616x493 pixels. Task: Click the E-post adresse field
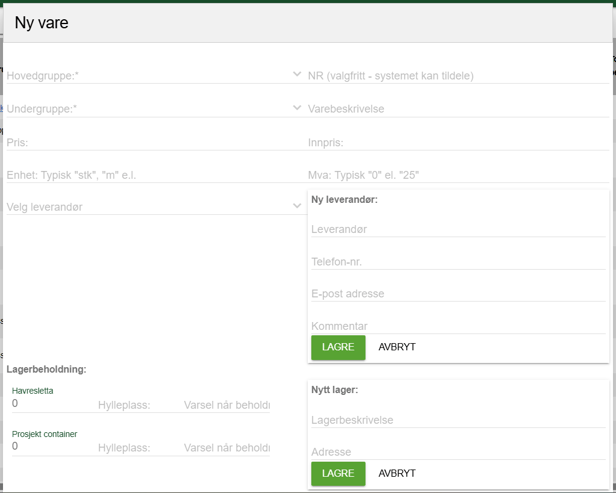(458, 294)
